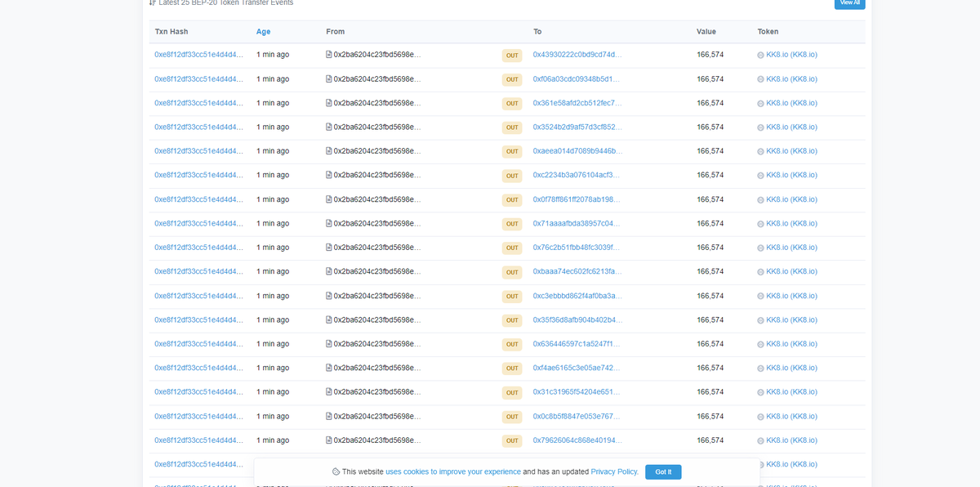This screenshot has height=487, width=980.
Task: Click the View All button
Action: coord(849,3)
